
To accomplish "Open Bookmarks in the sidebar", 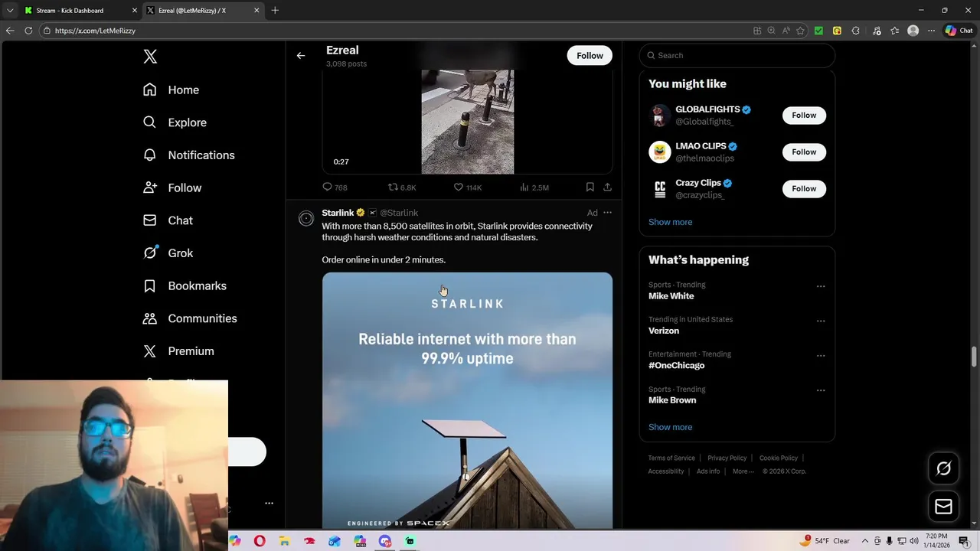I will [x=185, y=285].
